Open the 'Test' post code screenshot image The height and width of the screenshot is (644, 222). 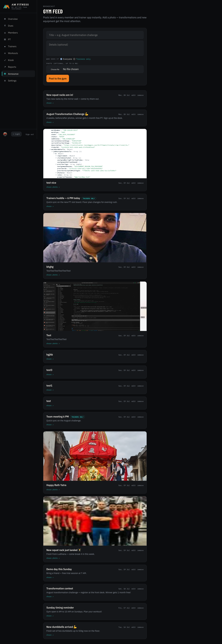pyautogui.click(x=95, y=306)
